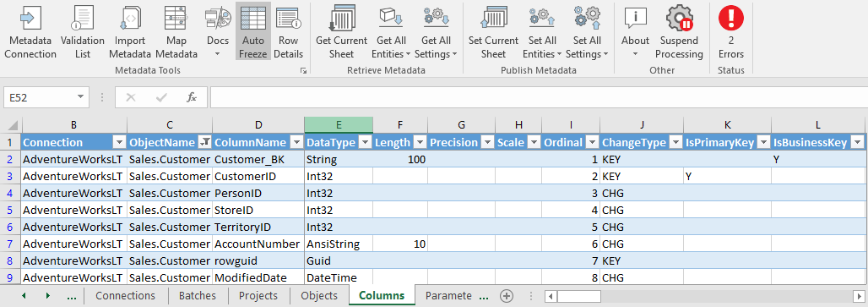Image resolution: width=868 pixels, height=307 pixels.
Task: Open the Metadata Connection tool
Action: [30, 31]
